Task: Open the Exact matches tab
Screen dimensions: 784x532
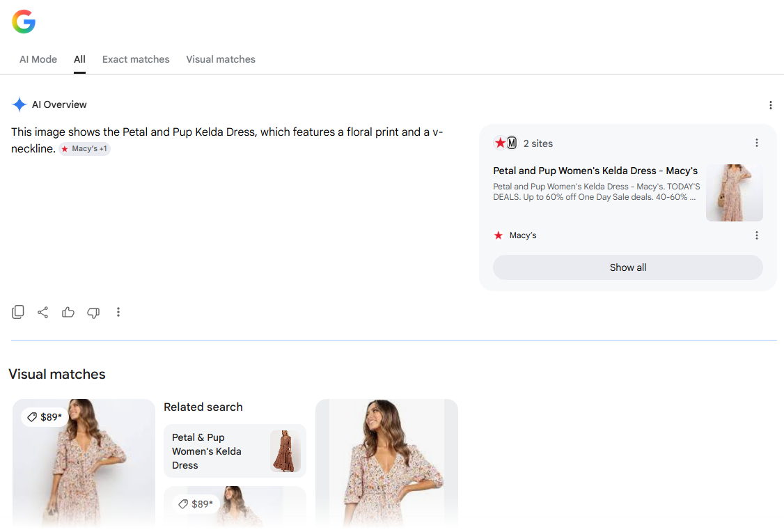Action: point(136,59)
